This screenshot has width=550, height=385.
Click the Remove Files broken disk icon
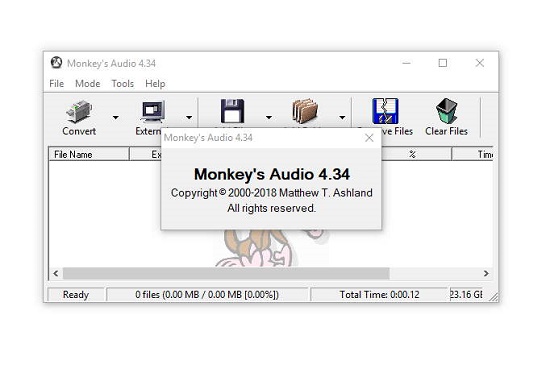(x=385, y=111)
